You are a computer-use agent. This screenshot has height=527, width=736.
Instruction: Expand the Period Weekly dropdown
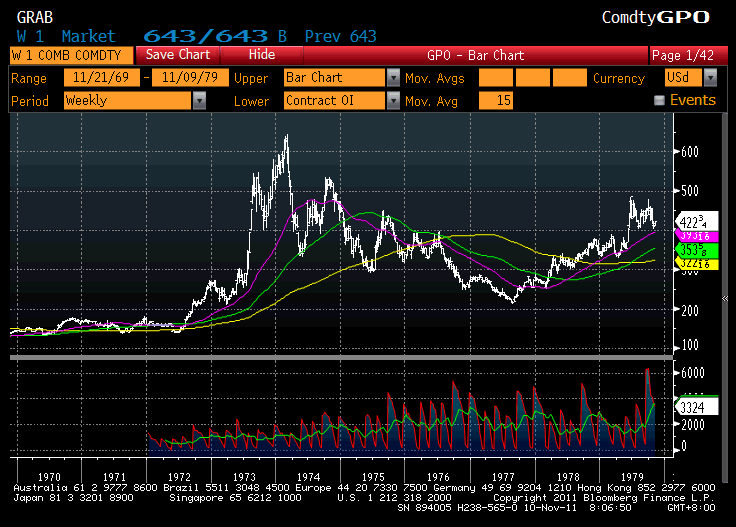pyautogui.click(x=199, y=100)
